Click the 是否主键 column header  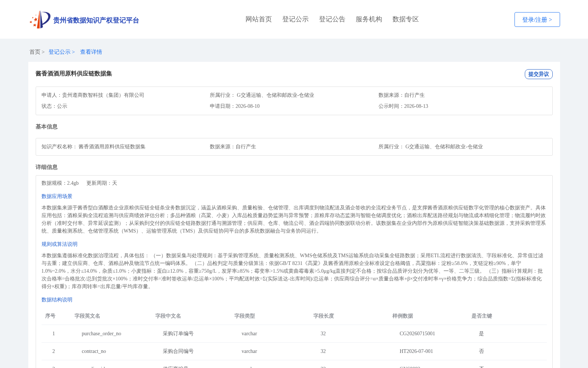coord(482,316)
